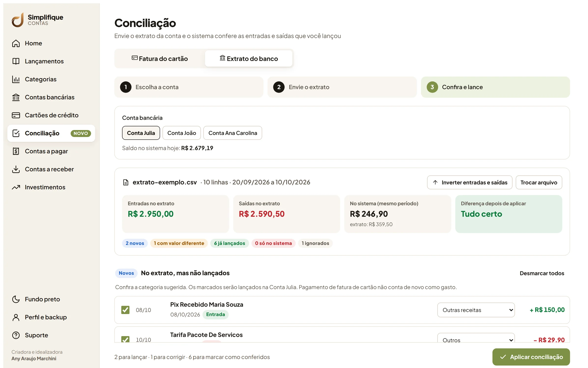This screenshot has width=588, height=368.
Task: Click the Desmarcar todos link
Action: coord(542,273)
